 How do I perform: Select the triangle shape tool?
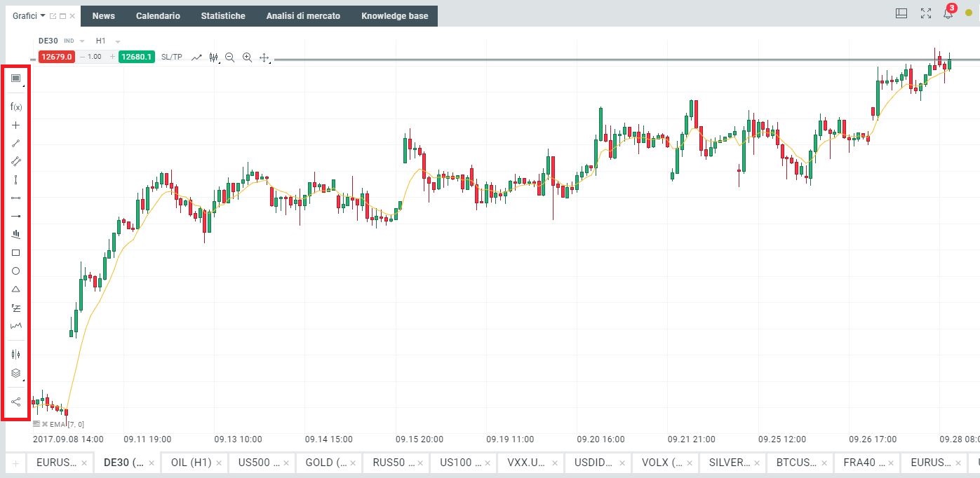click(x=16, y=289)
